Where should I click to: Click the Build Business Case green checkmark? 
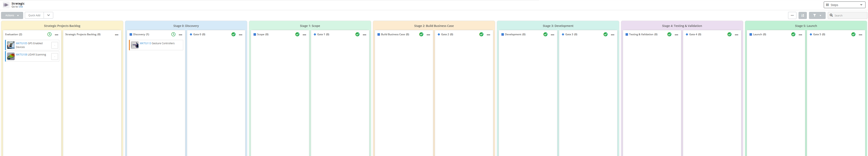pos(421,34)
